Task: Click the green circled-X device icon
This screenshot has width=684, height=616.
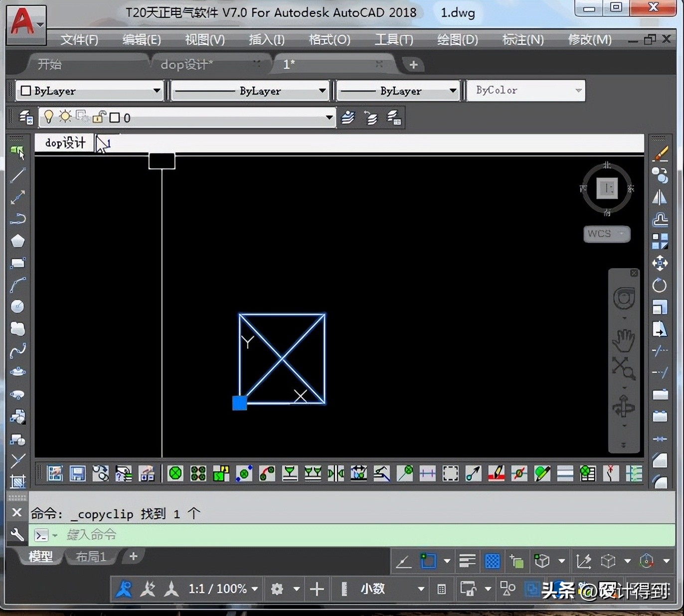Action: click(x=175, y=473)
